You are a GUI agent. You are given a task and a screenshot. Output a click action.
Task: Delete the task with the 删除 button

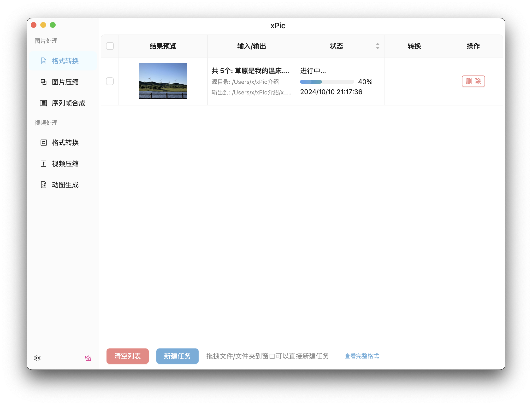coord(473,81)
